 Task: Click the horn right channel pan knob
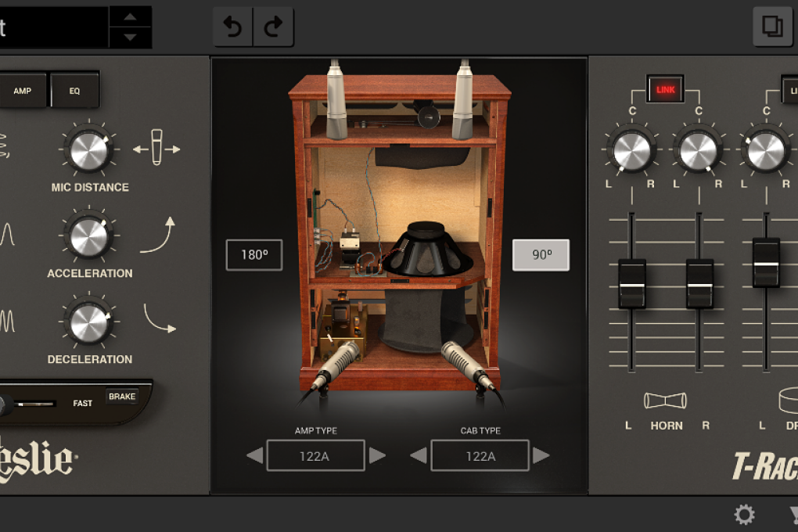click(698, 150)
